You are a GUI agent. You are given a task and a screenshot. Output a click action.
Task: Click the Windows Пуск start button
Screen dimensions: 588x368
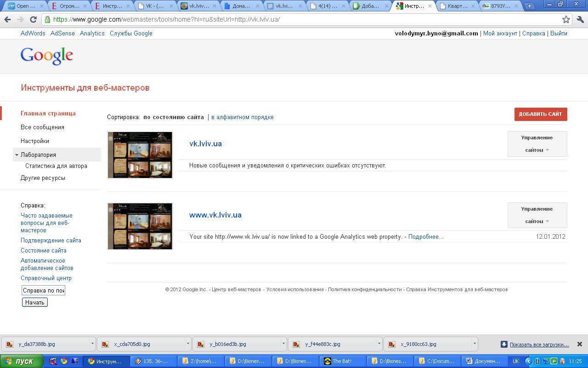(22, 361)
